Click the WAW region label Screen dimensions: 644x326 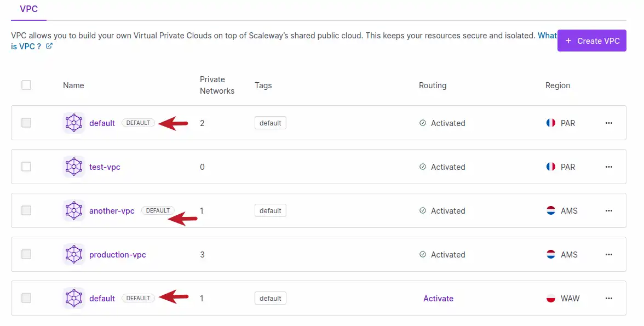click(570, 299)
